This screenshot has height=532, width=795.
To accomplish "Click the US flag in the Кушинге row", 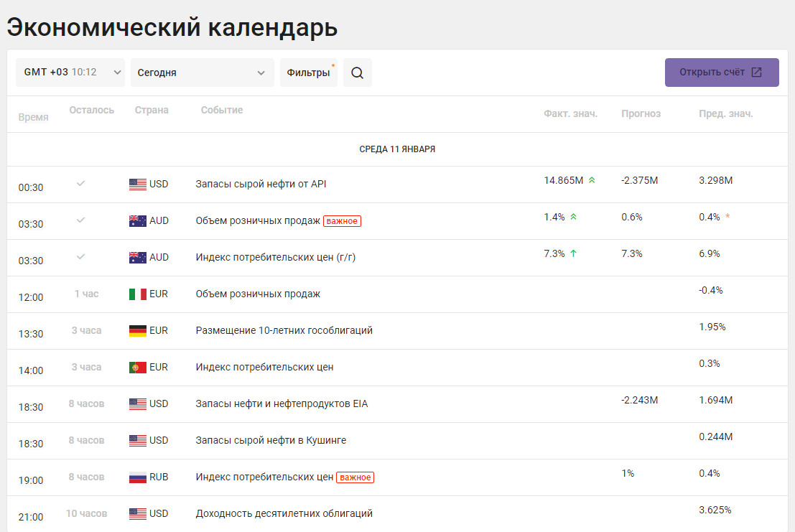I will tap(138, 441).
